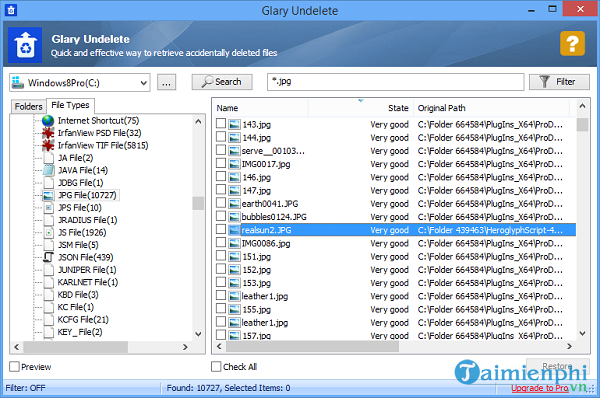Click the Internet Shortcut globe icon

(x=48, y=121)
